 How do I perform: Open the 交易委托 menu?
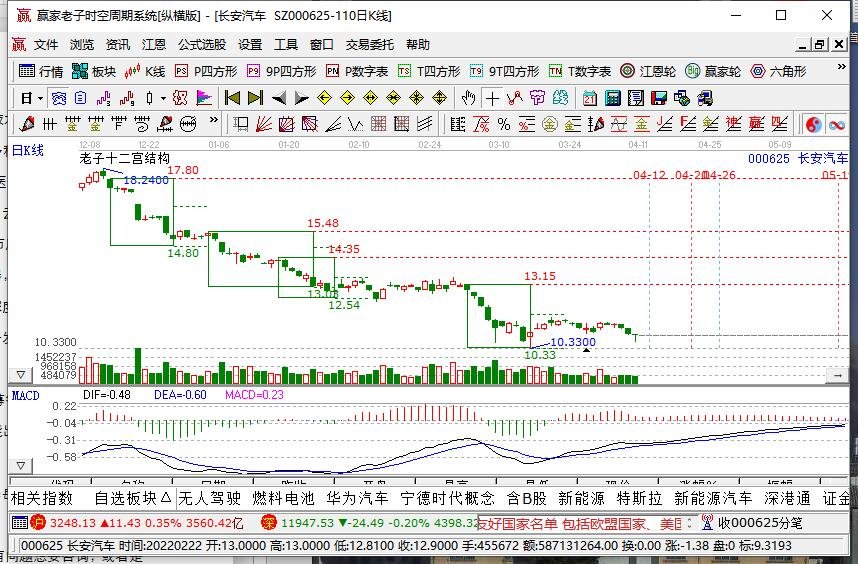coord(369,44)
